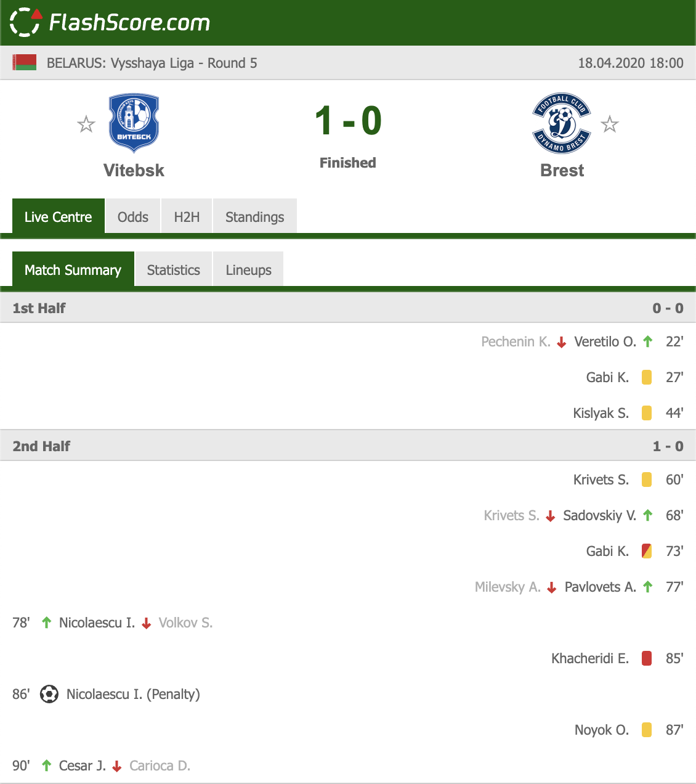Image resolution: width=696 pixels, height=784 pixels.
Task: Click the Live Centre tab
Action: 58,216
